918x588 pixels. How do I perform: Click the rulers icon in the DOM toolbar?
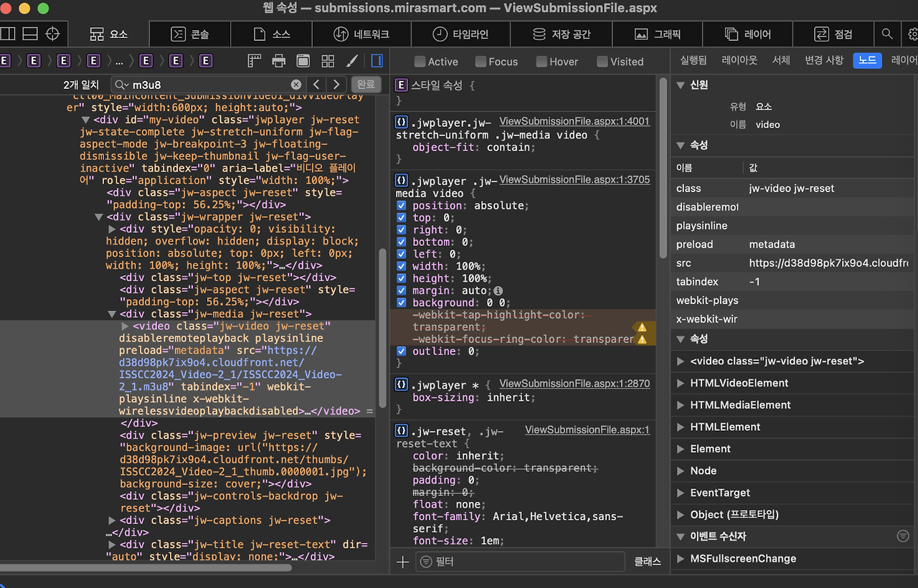click(x=255, y=61)
